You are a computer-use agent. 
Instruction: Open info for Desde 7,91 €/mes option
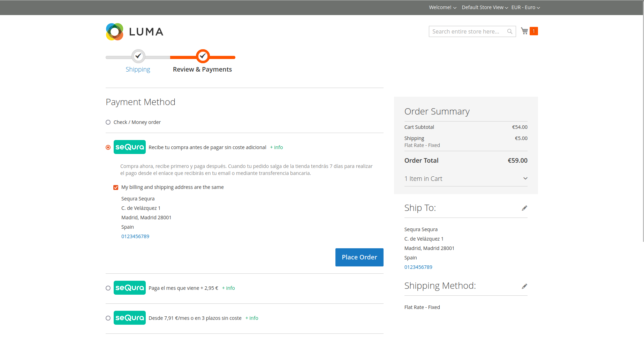point(252,318)
